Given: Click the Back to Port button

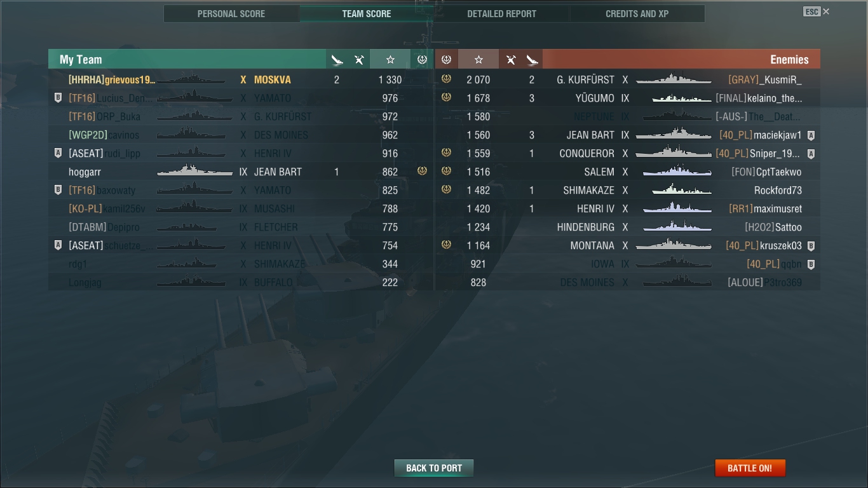Looking at the screenshot, I should 434,468.
